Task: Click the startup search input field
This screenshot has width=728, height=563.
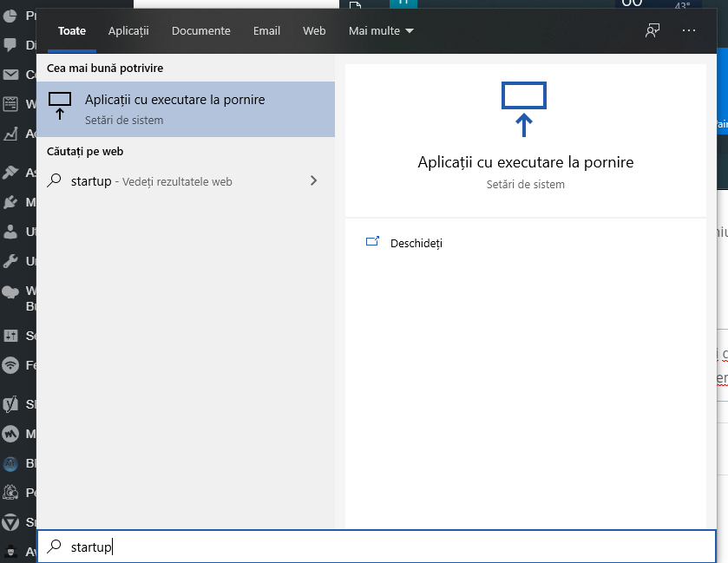Action: pyautogui.click(x=174, y=546)
